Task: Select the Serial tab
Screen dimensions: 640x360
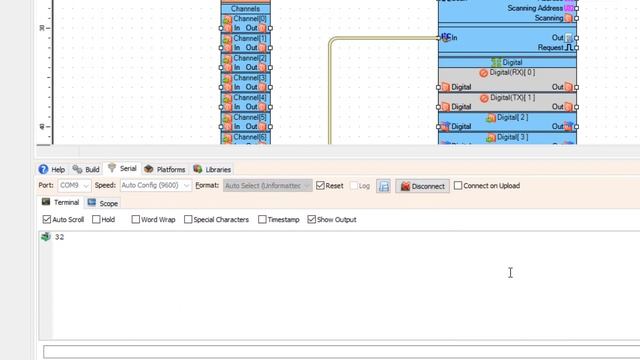Action: tap(122, 168)
